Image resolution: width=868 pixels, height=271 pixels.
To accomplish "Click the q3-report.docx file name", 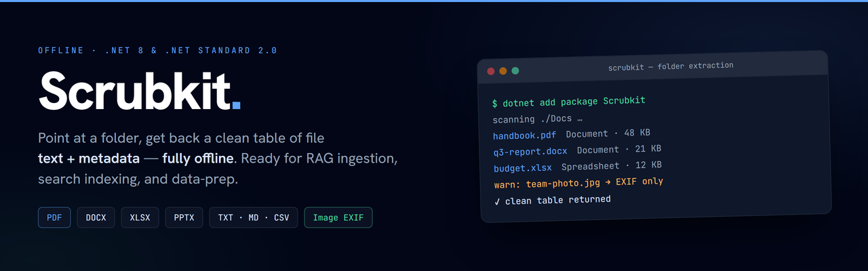I will [x=530, y=151].
